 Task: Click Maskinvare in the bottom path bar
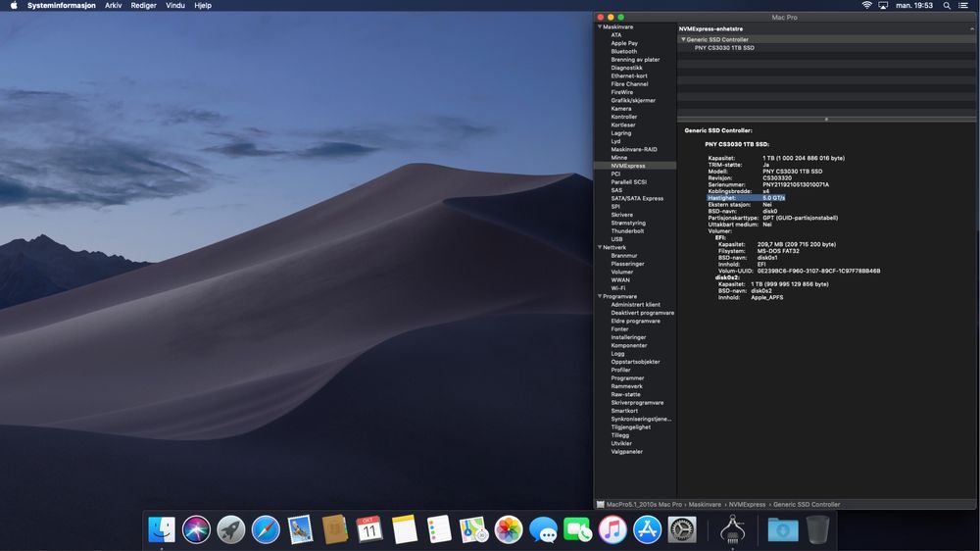705,504
